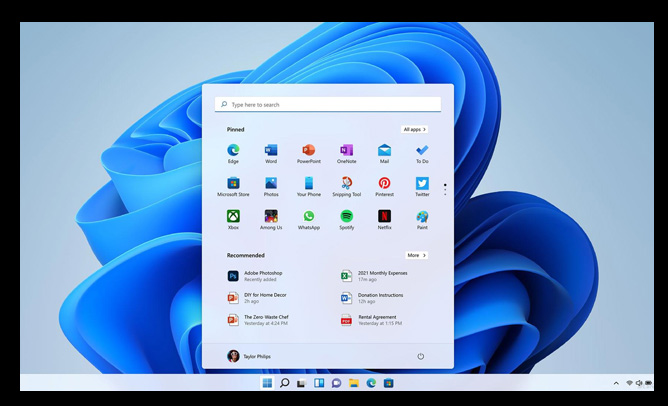Launch the Snipping Tool
The image size is (668, 406).
pyautogui.click(x=346, y=187)
